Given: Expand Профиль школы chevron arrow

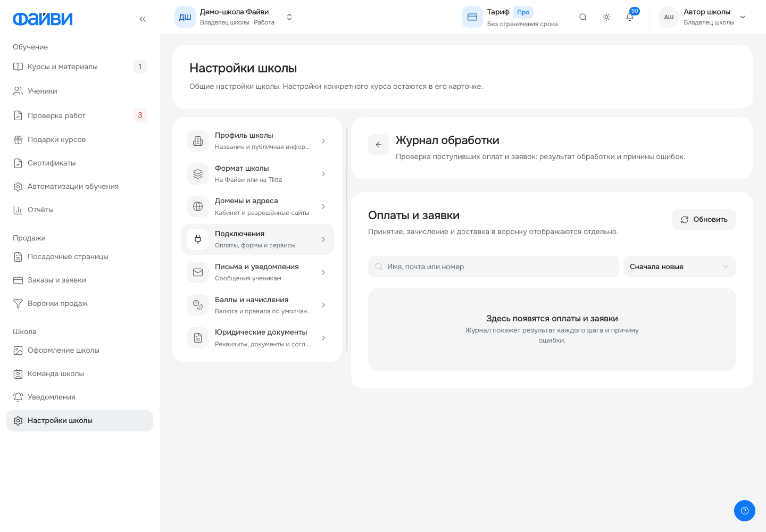Looking at the screenshot, I should click(x=323, y=141).
